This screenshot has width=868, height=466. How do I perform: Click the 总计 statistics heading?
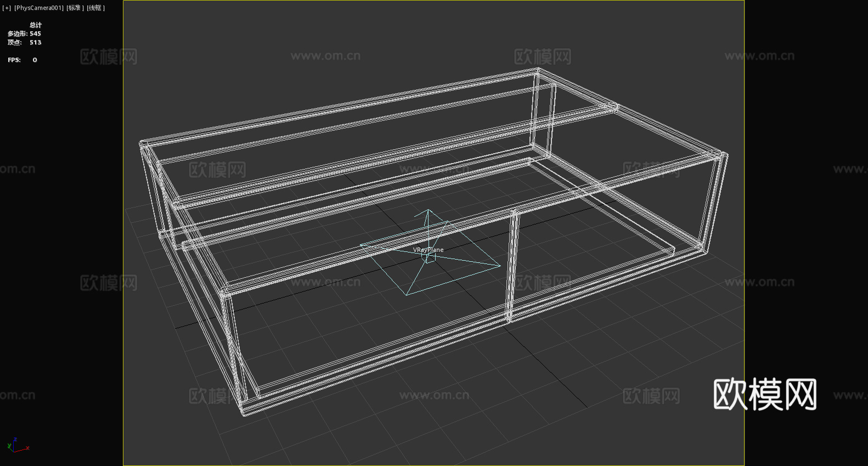(36, 25)
